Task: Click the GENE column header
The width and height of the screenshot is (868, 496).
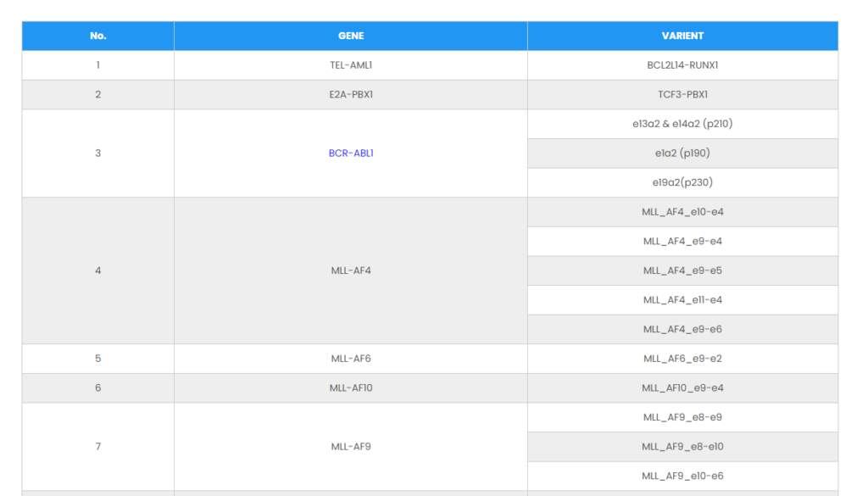Action: click(x=351, y=36)
